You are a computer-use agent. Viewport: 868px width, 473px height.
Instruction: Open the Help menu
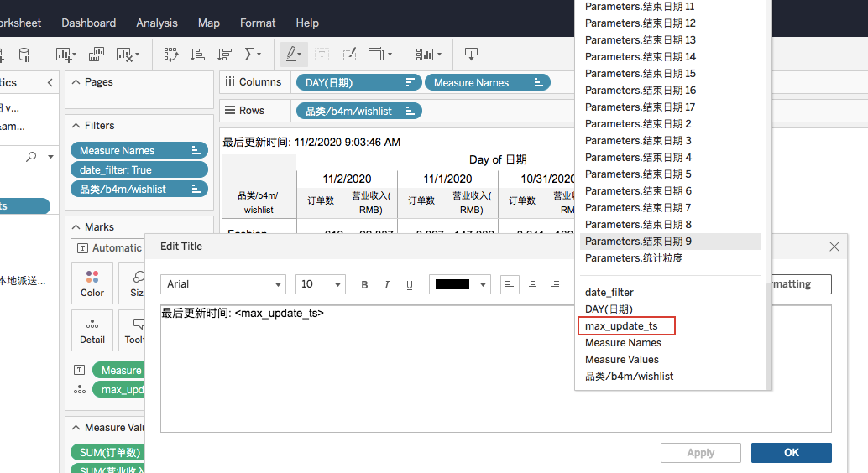point(307,23)
